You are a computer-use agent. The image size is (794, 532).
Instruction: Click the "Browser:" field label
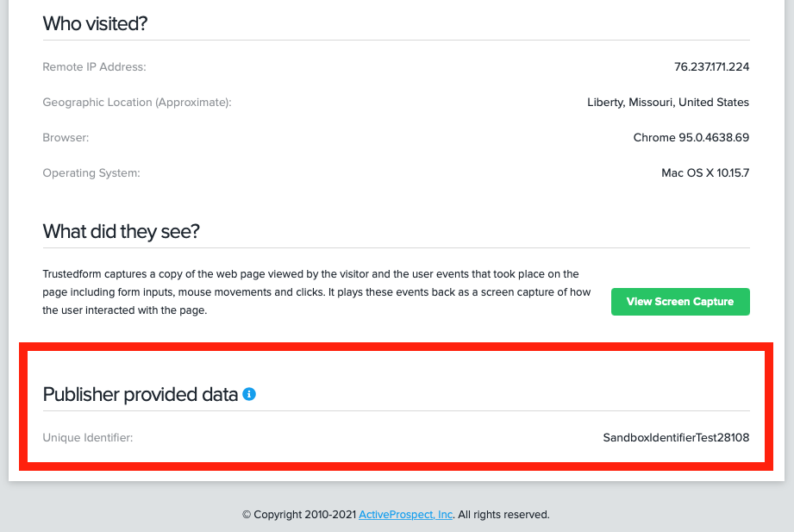66,137
